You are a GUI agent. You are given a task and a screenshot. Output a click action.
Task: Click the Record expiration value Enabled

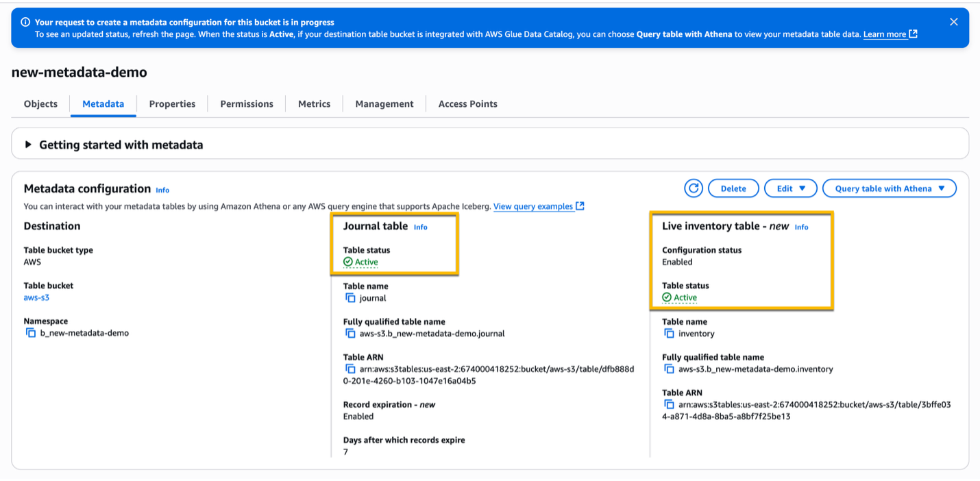pyautogui.click(x=358, y=417)
